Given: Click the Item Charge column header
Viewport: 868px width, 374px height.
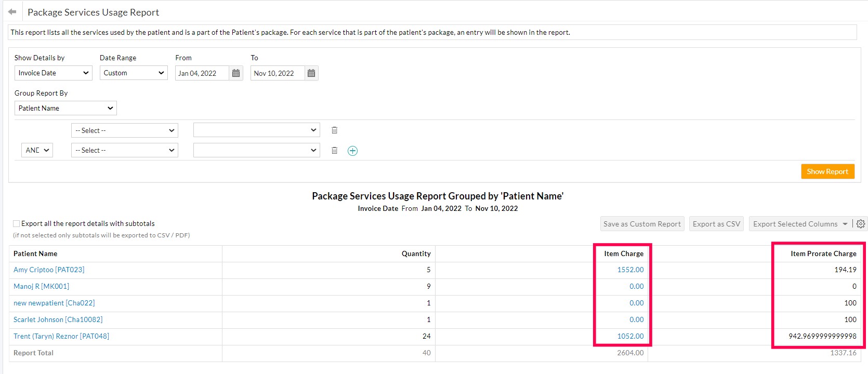Looking at the screenshot, I should pos(624,253).
